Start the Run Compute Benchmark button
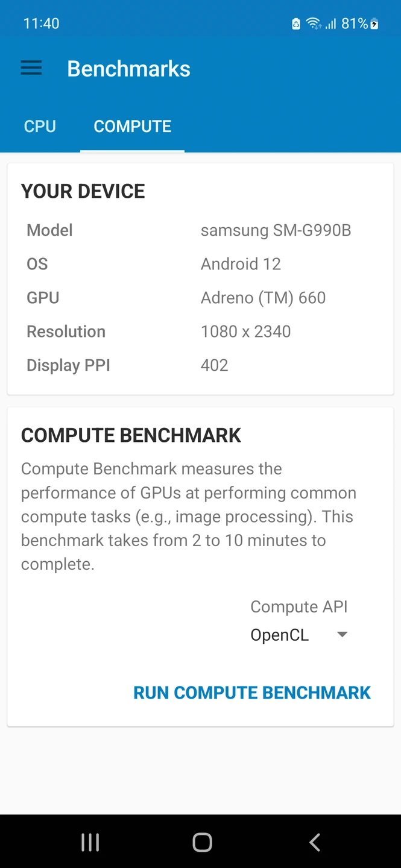 click(x=252, y=693)
